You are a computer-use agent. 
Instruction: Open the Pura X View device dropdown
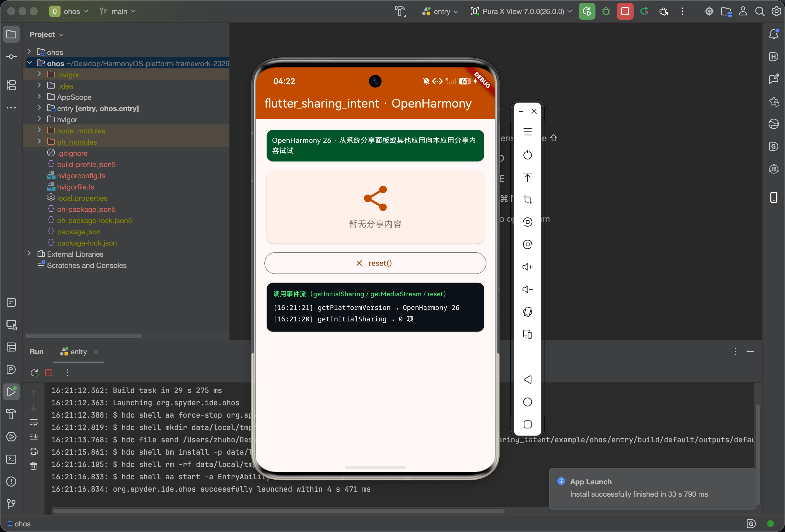[x=521, y=11]
